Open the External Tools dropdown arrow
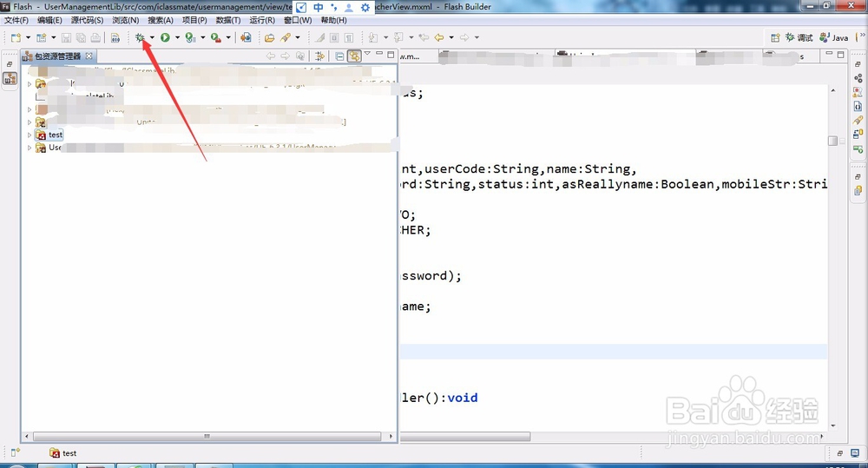This screenshot has width=868, height=468. pyautogui.click(x=228, y=37)
